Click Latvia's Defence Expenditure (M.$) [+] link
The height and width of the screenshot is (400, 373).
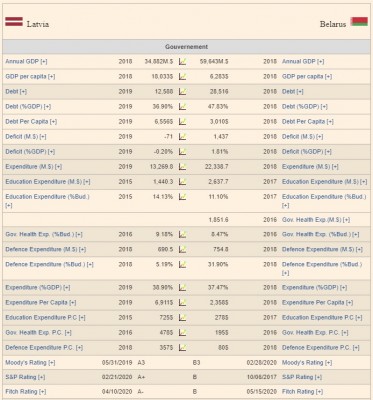pyautogui.click(x=46, y=249)
